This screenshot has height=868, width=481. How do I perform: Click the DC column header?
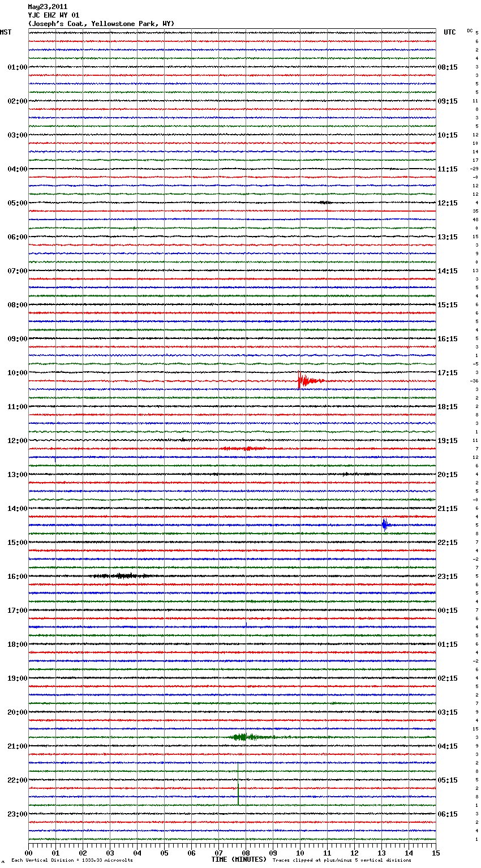pyautogui.click(x=470, y=31)
